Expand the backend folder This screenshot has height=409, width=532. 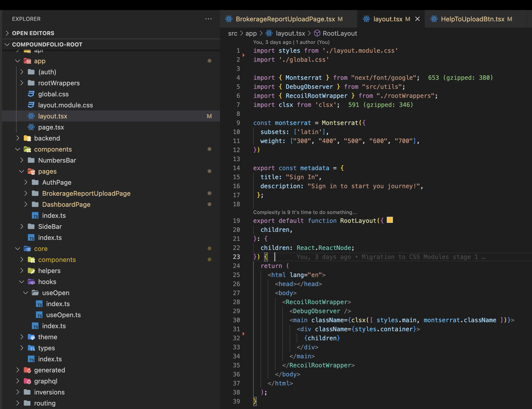(x=18, y=138)
